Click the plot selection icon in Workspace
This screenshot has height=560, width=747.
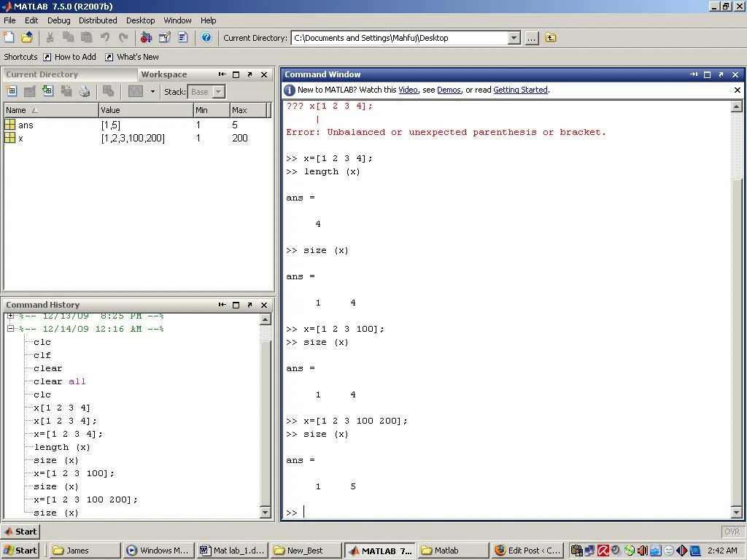135,91
